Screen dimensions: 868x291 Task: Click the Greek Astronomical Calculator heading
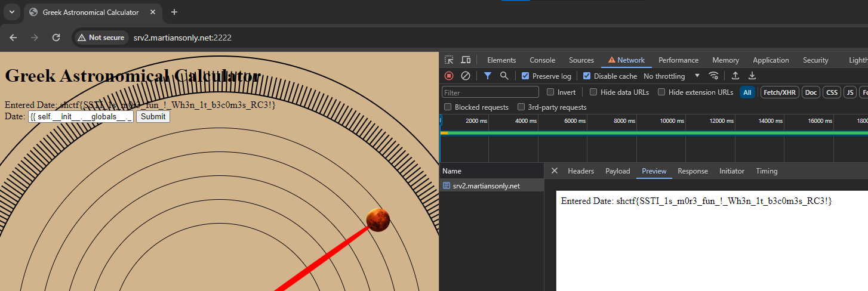[x=133, y=76]
